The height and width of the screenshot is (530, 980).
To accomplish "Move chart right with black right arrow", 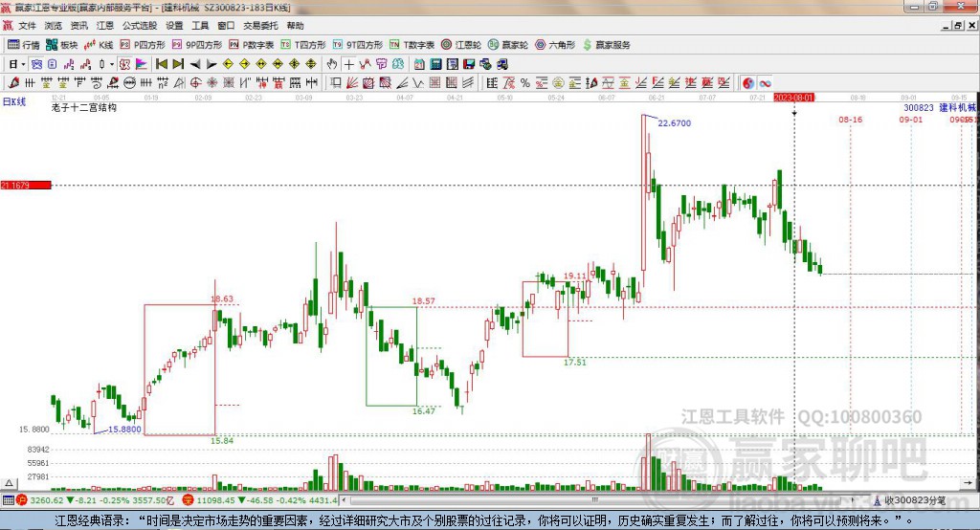I will pyautogui.click(x=212, y=64).
